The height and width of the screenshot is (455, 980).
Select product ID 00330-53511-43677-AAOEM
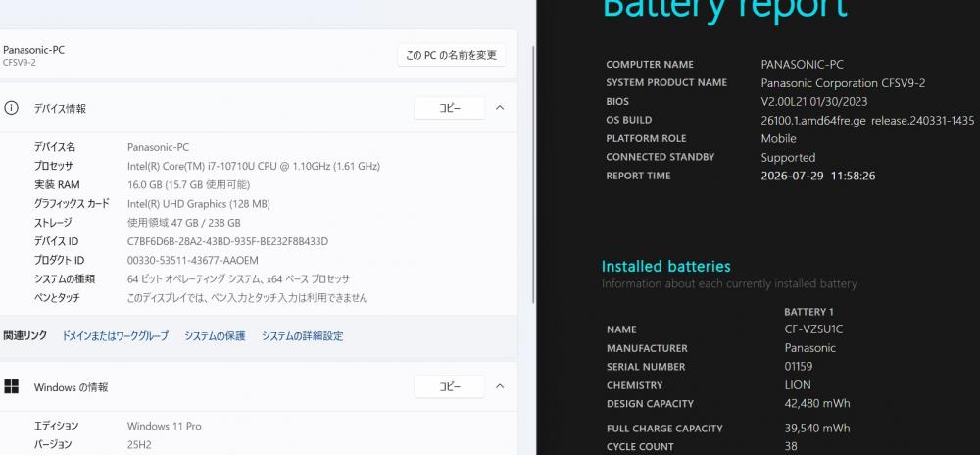192,260
